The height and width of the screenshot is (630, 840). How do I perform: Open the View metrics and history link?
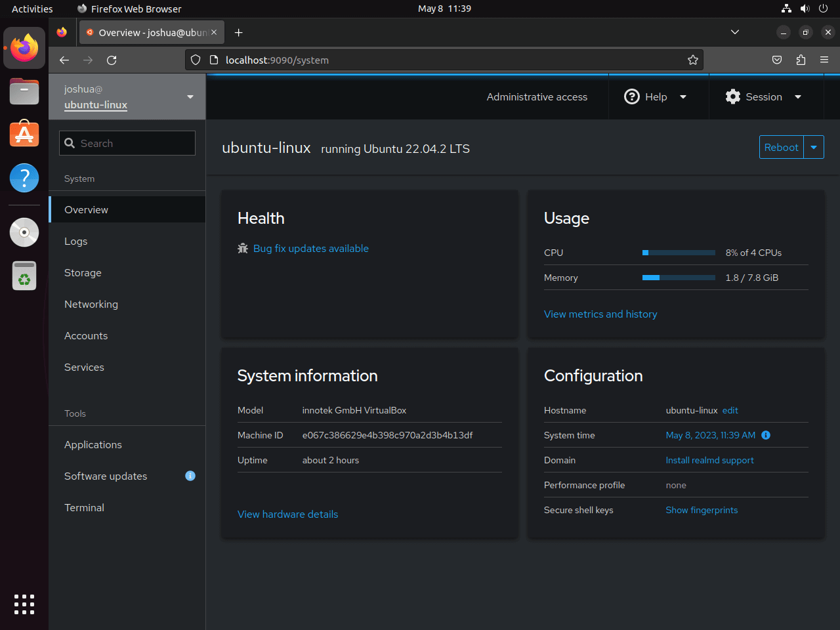600,314
